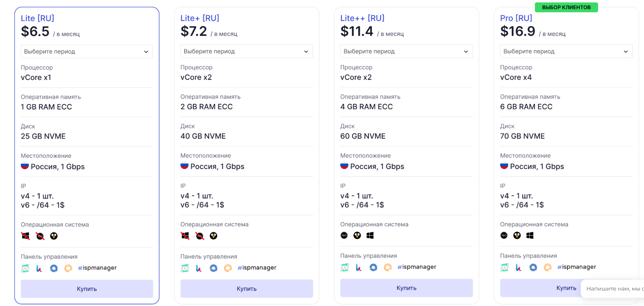Screen dimensions: 644x306
Task: Click the 'ВЫБОР КЛИЕНТОВ' green badge
Action: 566,7
